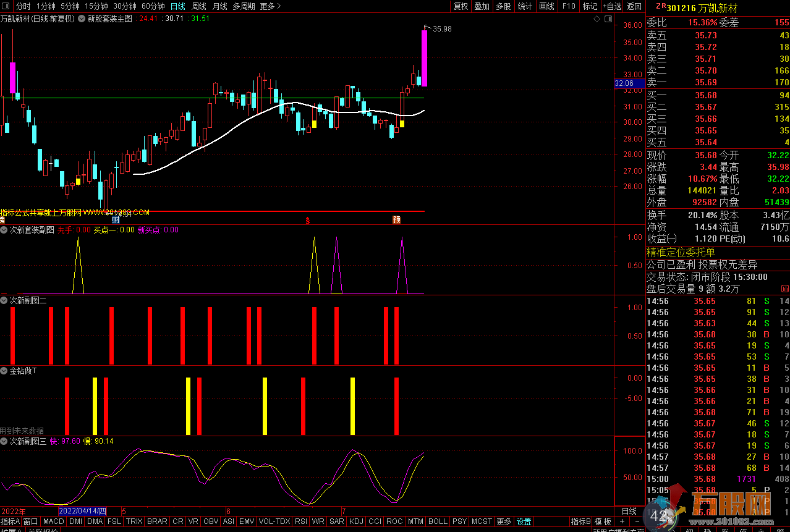Select the 5分钟 period

click(x=70, y=6)
